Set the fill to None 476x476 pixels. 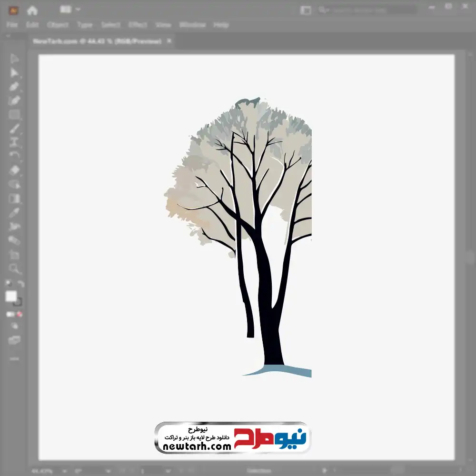click(20, 314)
